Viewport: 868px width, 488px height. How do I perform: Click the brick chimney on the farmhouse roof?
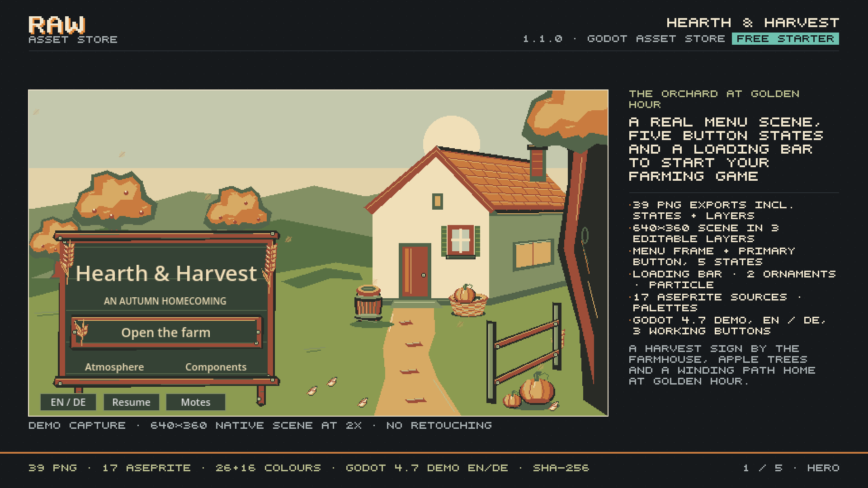(x=537, y=162)
